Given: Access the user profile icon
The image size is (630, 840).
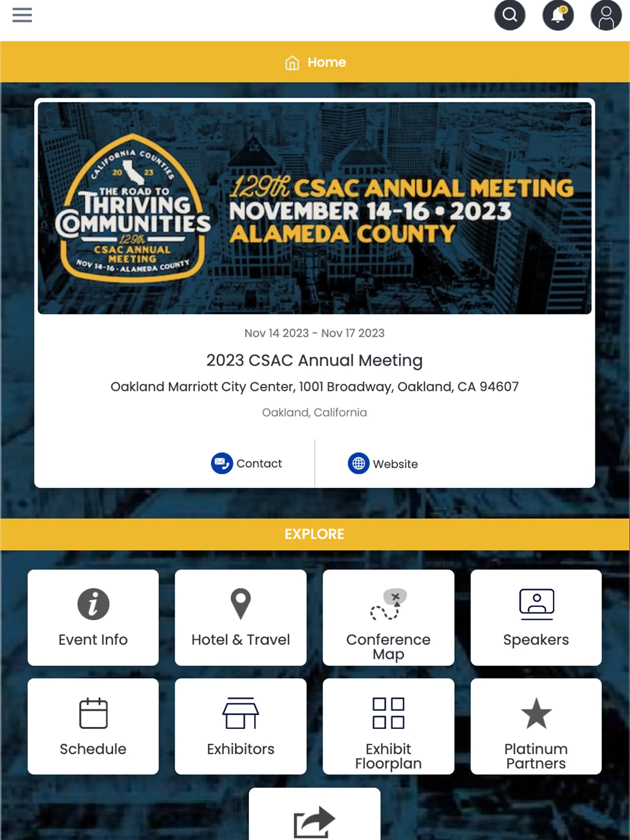Looking at the screenshot, I should tap(604, 16).
